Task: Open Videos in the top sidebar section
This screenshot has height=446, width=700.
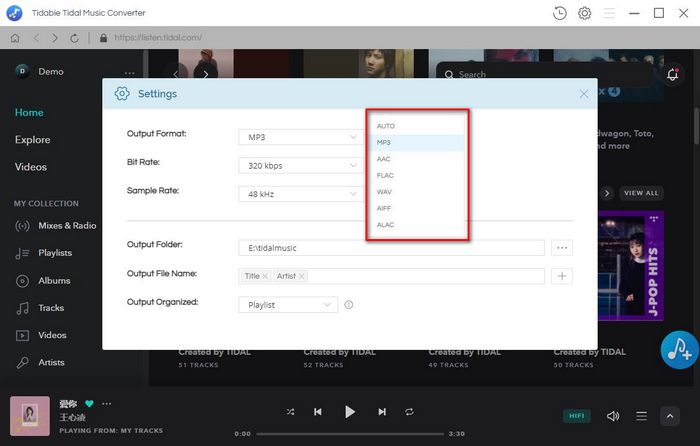Action: pos(31,167)
